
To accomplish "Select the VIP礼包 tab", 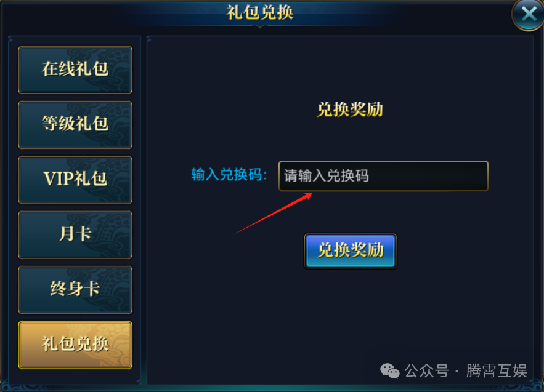I will (75, 180).
